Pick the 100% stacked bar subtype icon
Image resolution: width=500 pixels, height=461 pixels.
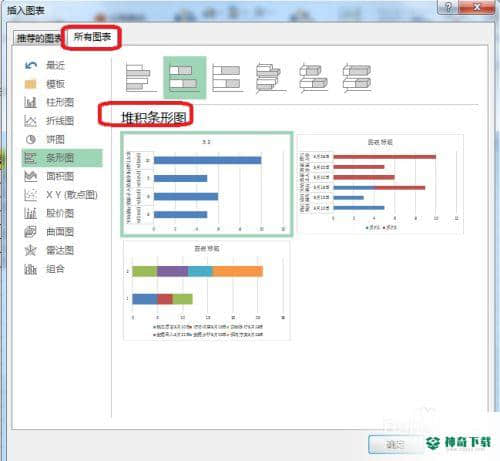(228, 78)
